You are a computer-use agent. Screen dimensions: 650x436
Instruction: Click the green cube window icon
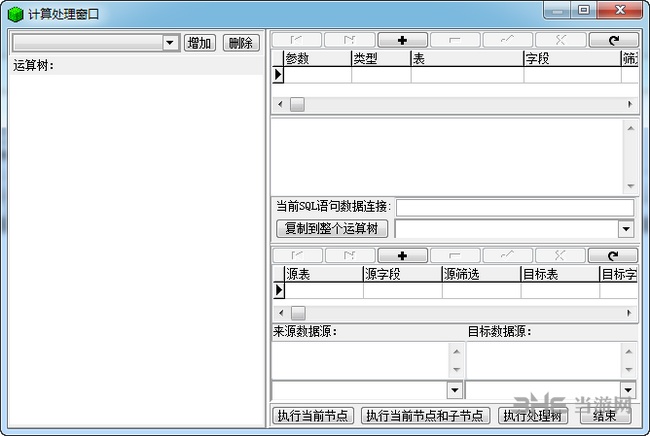[15, 14]
